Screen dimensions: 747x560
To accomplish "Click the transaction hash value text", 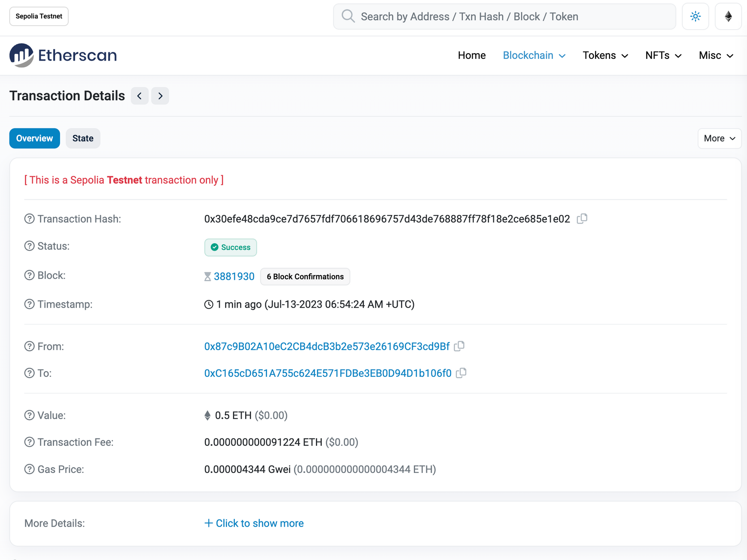I will point(387,219).
